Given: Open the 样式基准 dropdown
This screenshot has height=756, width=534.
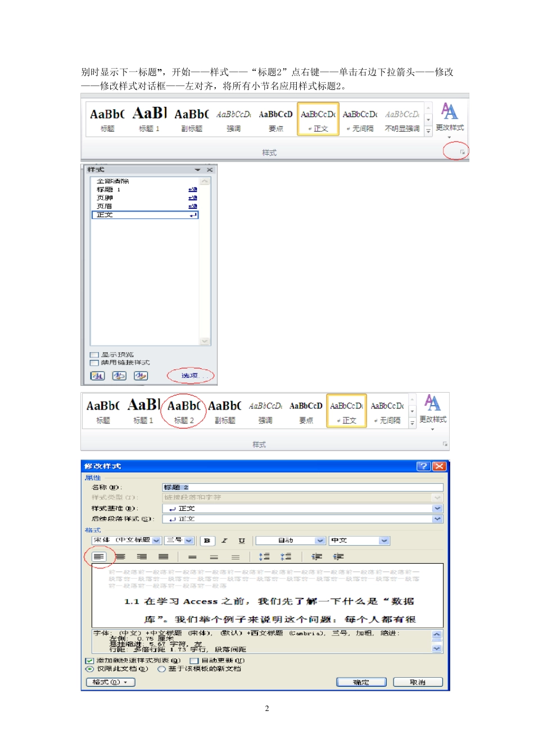Looking at the screenshot, I should pyautogui.click(x=437, y=508).
